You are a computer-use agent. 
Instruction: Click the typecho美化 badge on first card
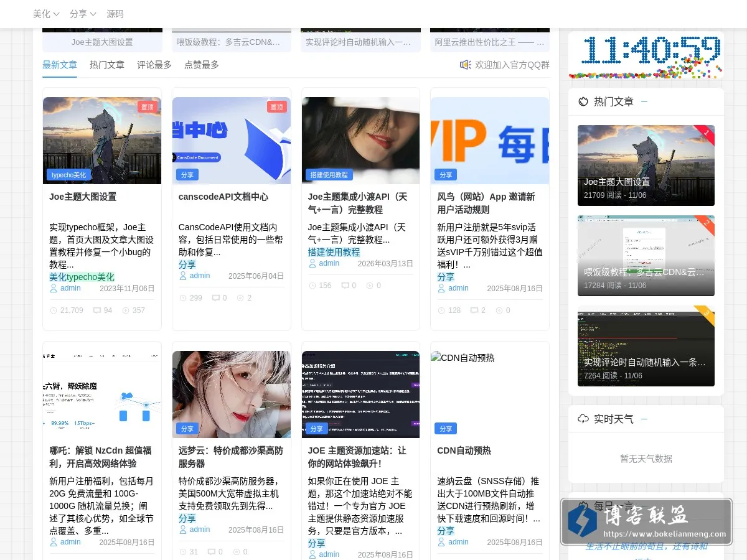pos(68,175)
